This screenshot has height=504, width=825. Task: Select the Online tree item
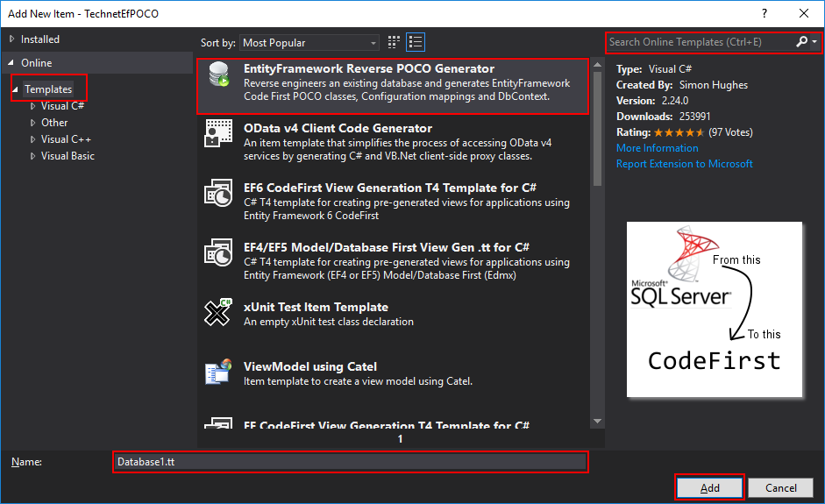point(36,62)
